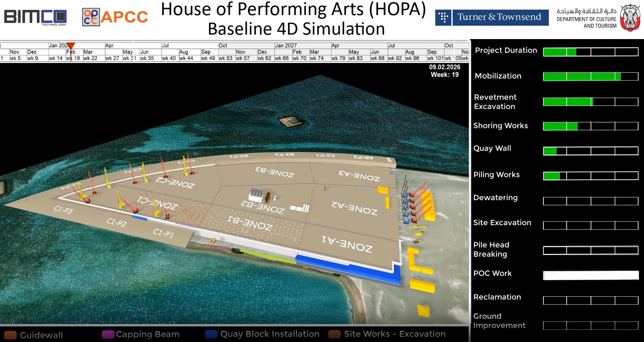Click the Pile Head Breaking progress bar
This screenshot has width=644, height=342.
coord(591,251)
